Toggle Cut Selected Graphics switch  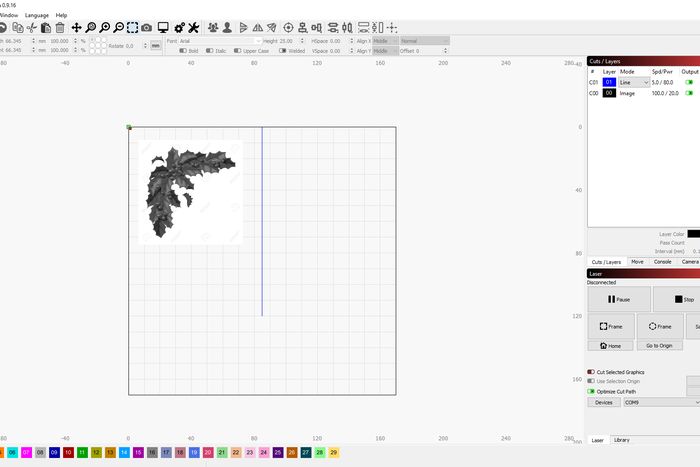pos(591,372)
